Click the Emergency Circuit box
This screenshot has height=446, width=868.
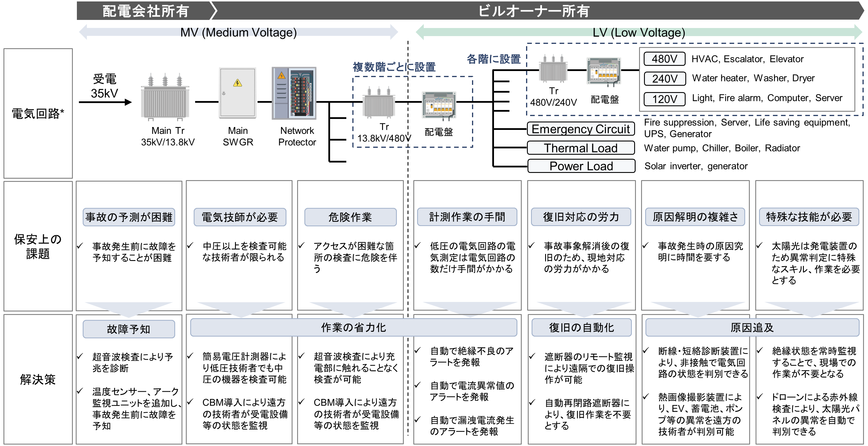(581, 129)
